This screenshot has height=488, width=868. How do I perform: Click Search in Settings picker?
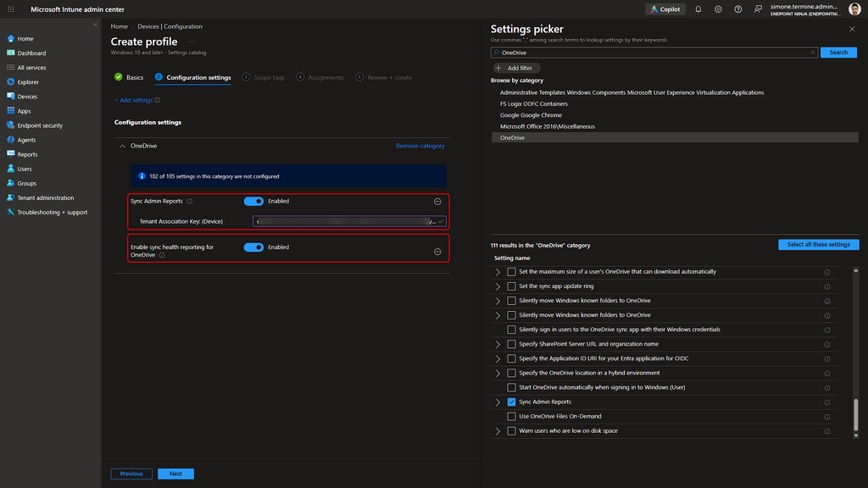838,53
